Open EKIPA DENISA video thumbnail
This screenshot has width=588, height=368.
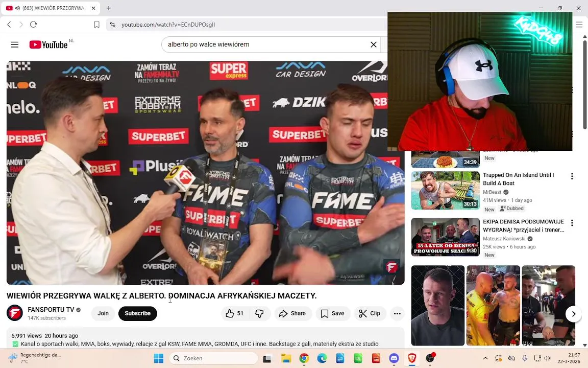point(446,237)
